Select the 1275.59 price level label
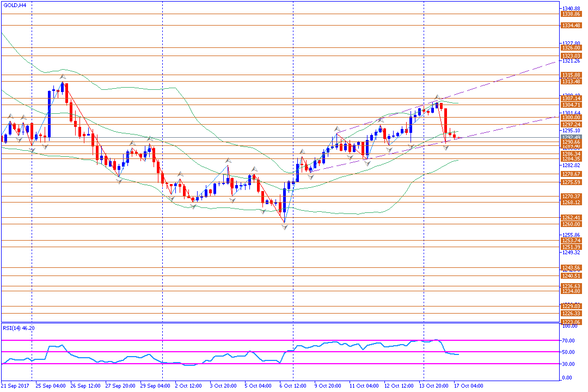Viewport: 588px width, 392px height. [571, 182]
